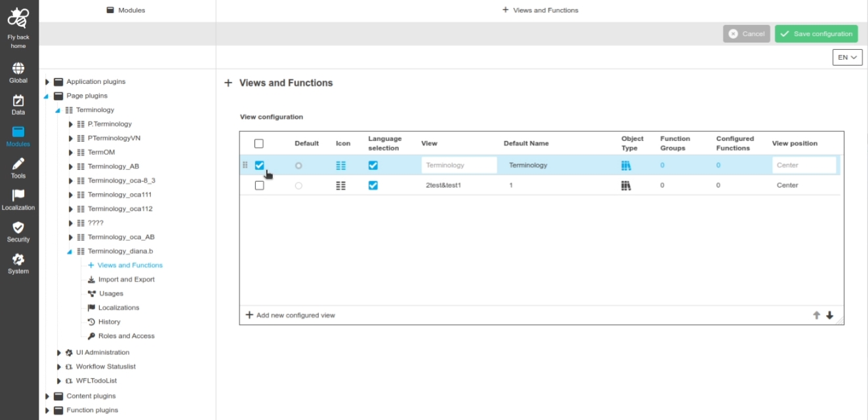Expand the UI Administration tree node
This screenshot has height=420, width=868.
(58, 353)
